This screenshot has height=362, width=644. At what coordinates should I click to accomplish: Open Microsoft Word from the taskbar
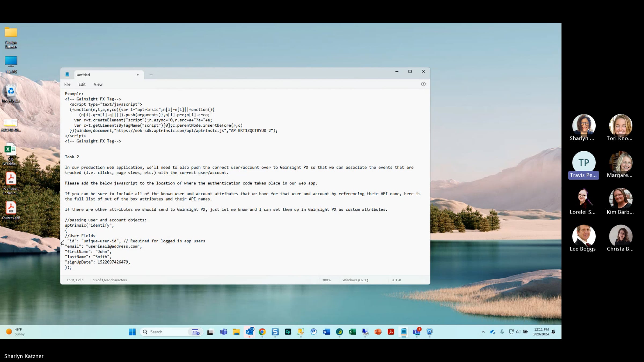tap(327, 332)
